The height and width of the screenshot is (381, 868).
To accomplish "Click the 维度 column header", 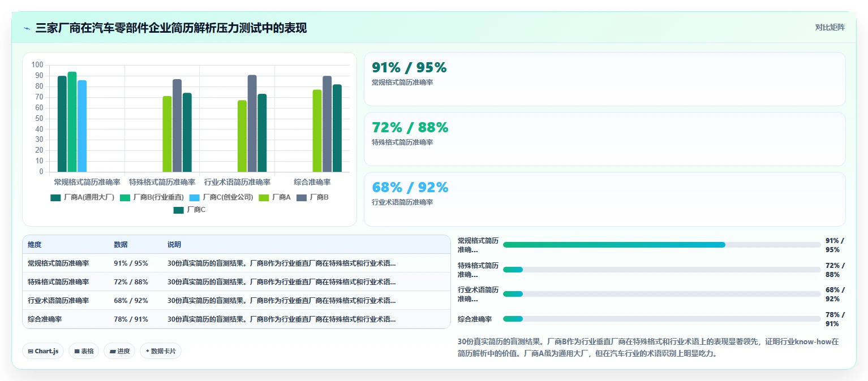I will (35, 245).
